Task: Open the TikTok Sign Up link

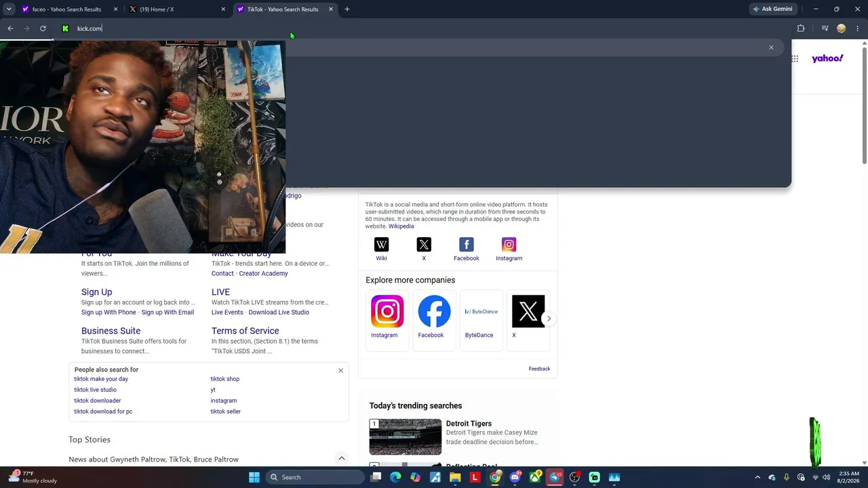Action: point(97,292)
